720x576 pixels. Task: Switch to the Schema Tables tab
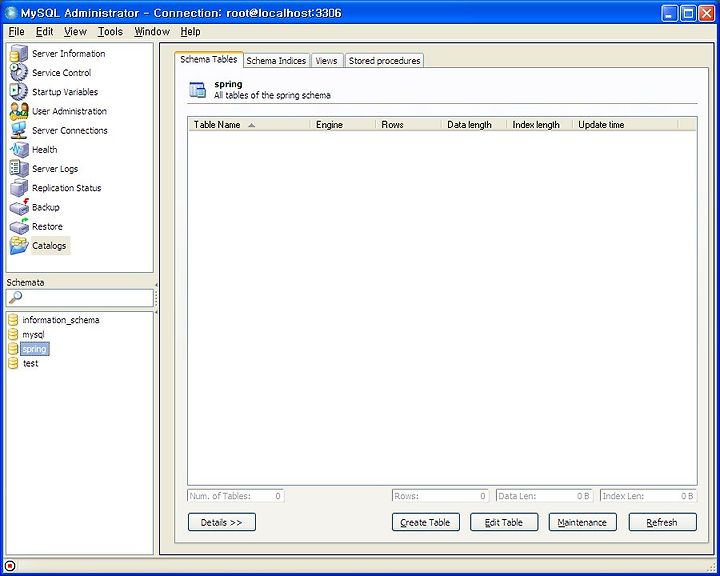click(x=208, y=59)
